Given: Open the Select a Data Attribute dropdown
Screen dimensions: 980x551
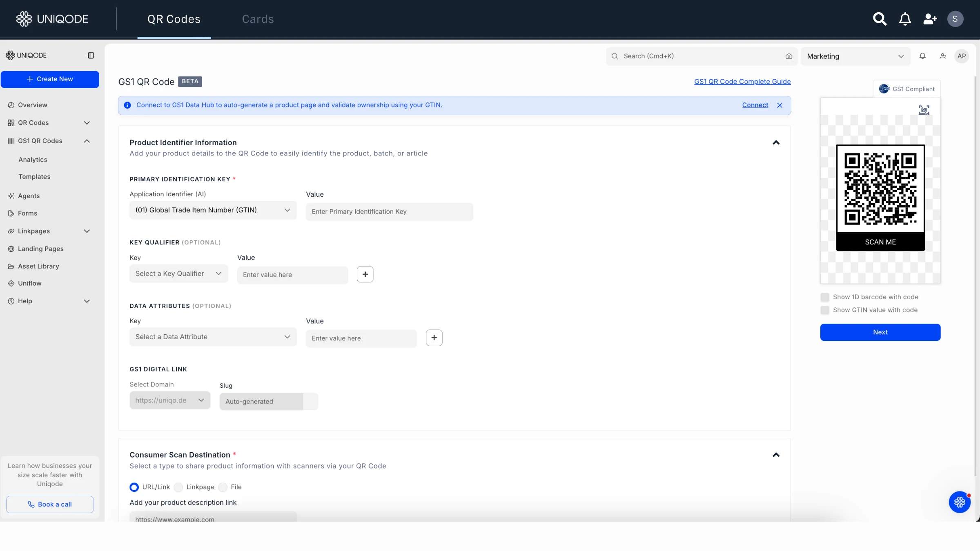Looking at the screenshot, I should click(x=213, y=337).
